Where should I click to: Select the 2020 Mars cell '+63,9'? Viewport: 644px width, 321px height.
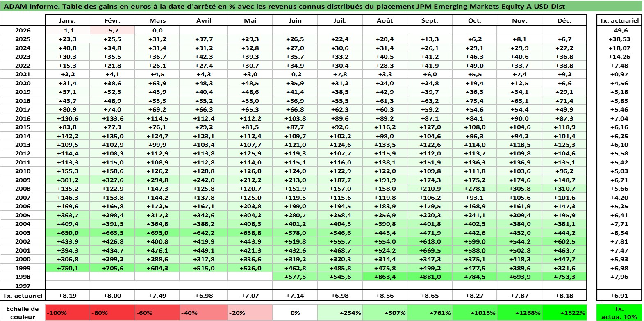(157, 83)
